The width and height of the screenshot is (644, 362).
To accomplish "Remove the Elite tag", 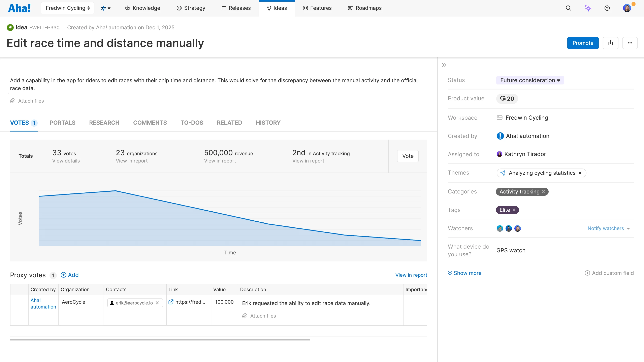I will coord(514,210).
